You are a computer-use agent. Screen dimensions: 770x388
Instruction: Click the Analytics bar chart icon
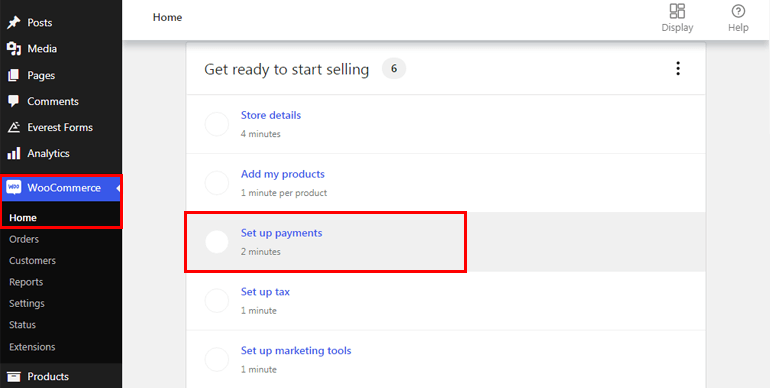click(x=14, y=153)
